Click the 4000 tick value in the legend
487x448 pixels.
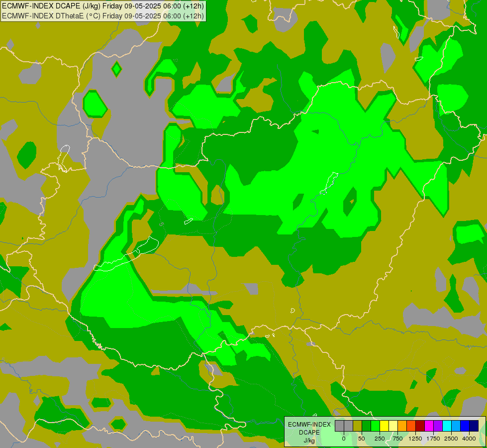click(469, 439)
